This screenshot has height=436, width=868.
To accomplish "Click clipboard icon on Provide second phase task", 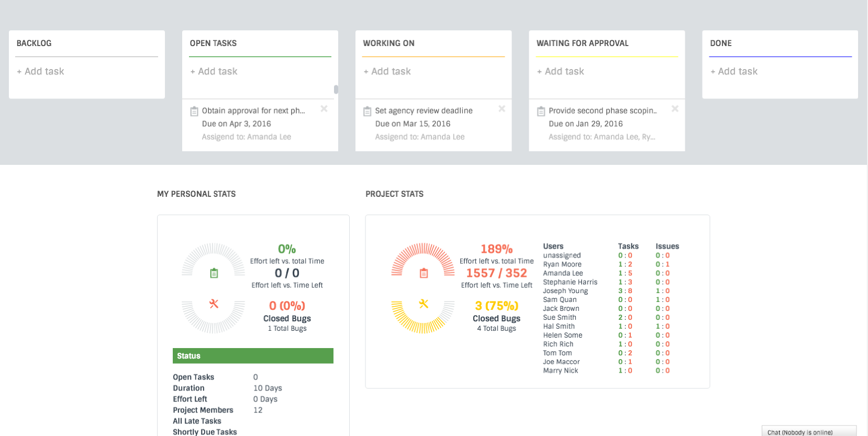I will tap(541, 111).
